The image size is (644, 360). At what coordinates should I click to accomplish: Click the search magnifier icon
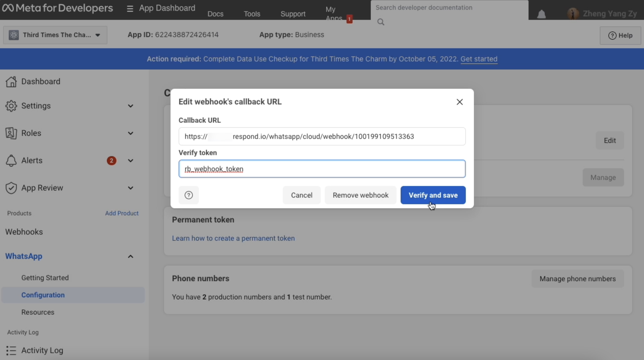(x=380, y=21)
